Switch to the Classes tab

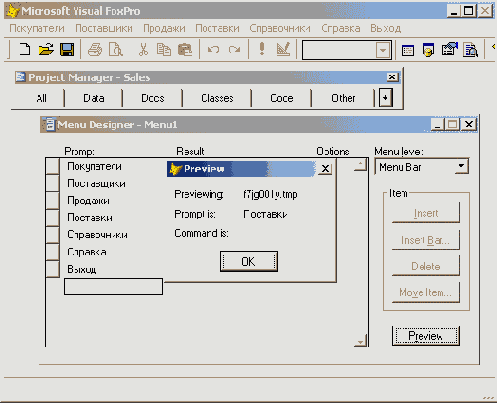click(x=217, y=98)
